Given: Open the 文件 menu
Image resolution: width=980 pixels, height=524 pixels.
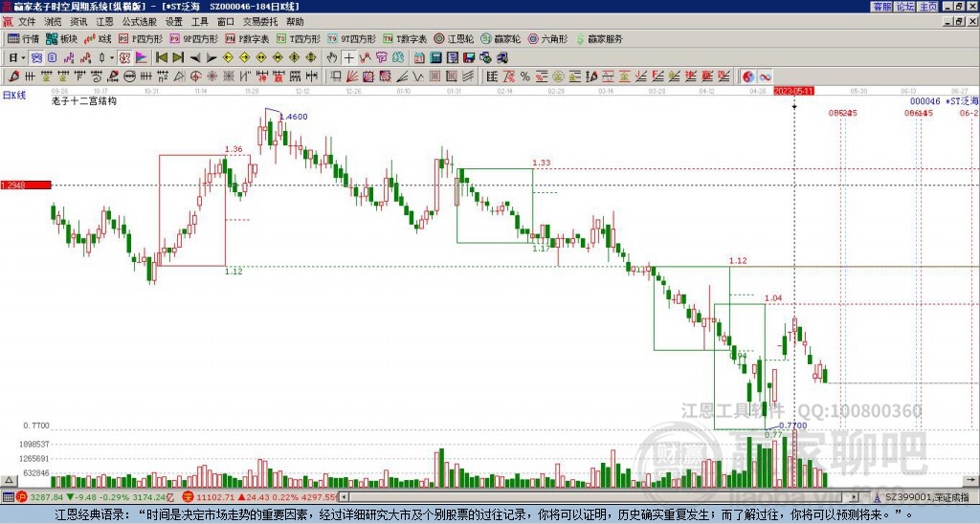Looking at the screenshot, I should [27, 22].
